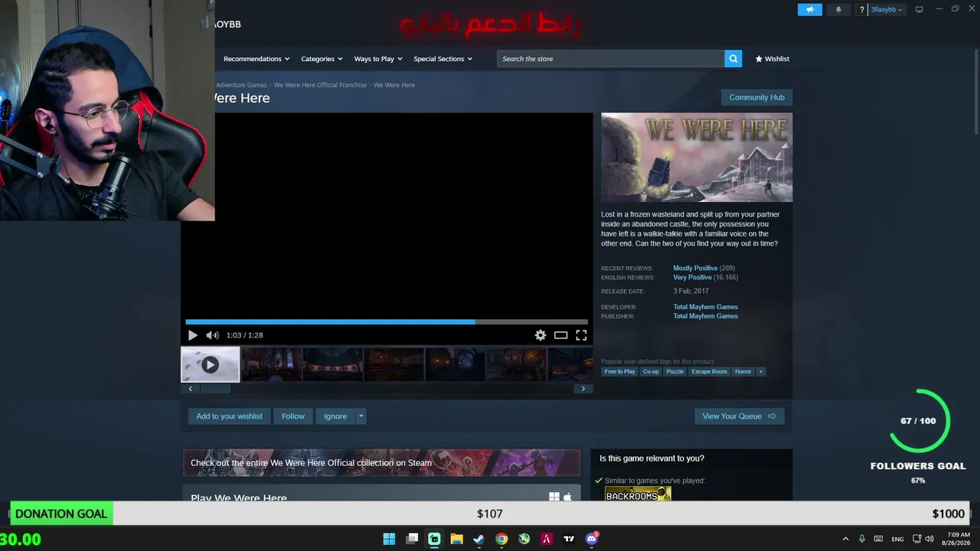Open TradingView from the taskbar
Viewport: 980px width, 551px height.
pyautogui.click(x=569, y=539)
